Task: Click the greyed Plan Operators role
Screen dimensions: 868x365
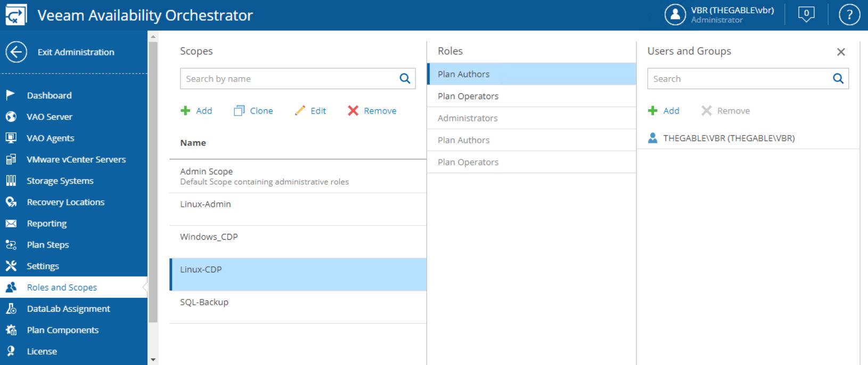Action: (x=531, y=162)
